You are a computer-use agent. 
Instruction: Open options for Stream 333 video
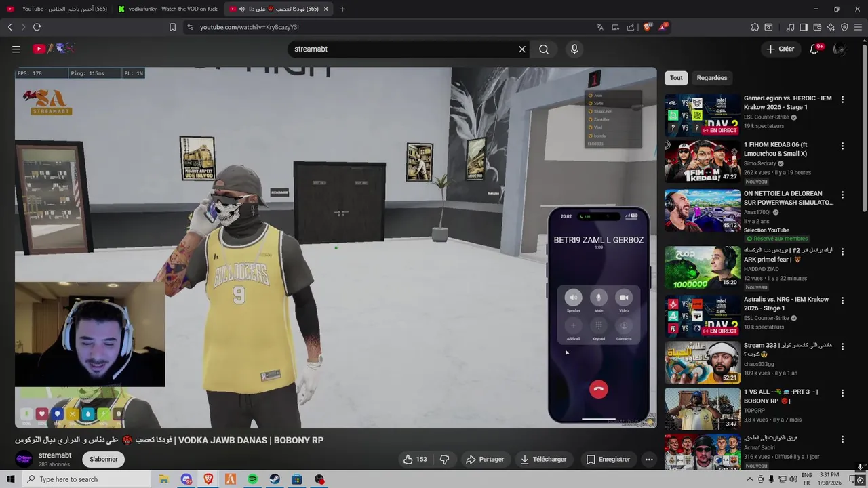842,346
